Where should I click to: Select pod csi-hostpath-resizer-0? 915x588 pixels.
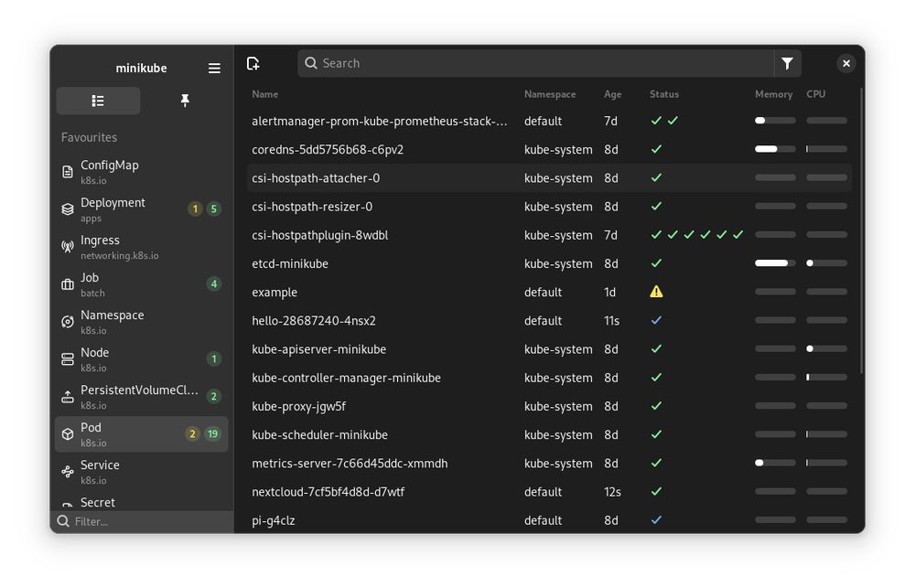[549, 207]
